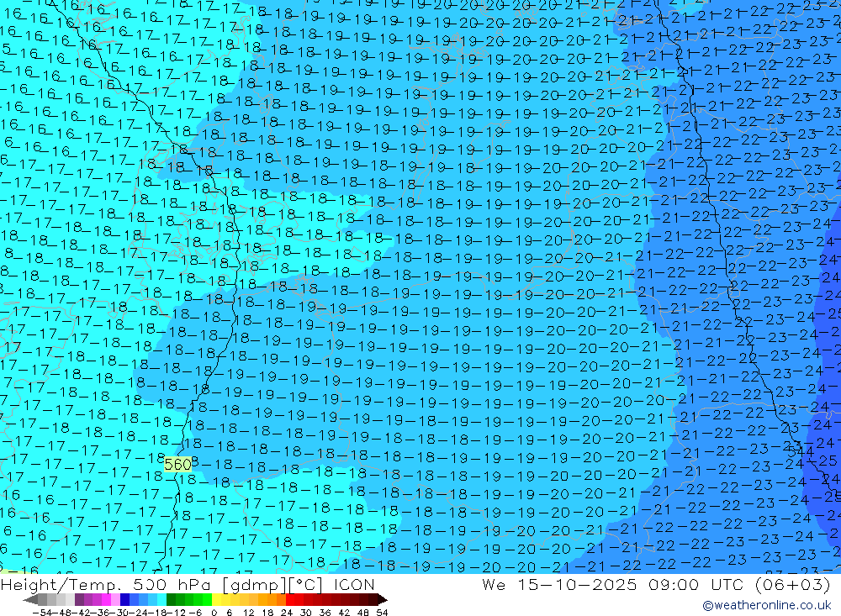The height and width of the screenshot is (616, 841).
Task: Pick the dark blue swatch at -30 on color scale
Action: pyautogui.click(x=124, y=600)
